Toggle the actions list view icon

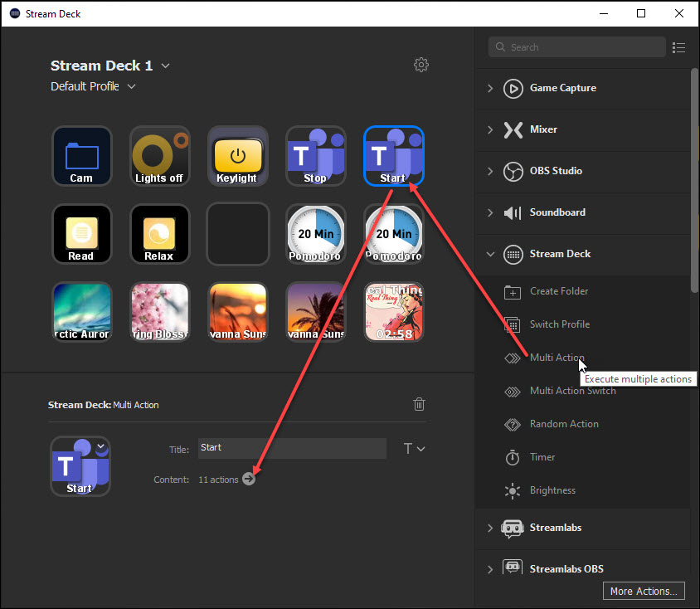678,47
